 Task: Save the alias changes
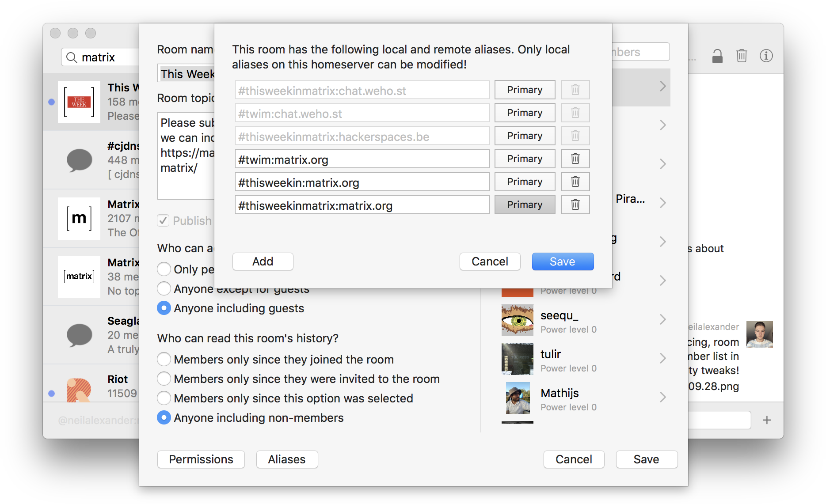(562, 261)
